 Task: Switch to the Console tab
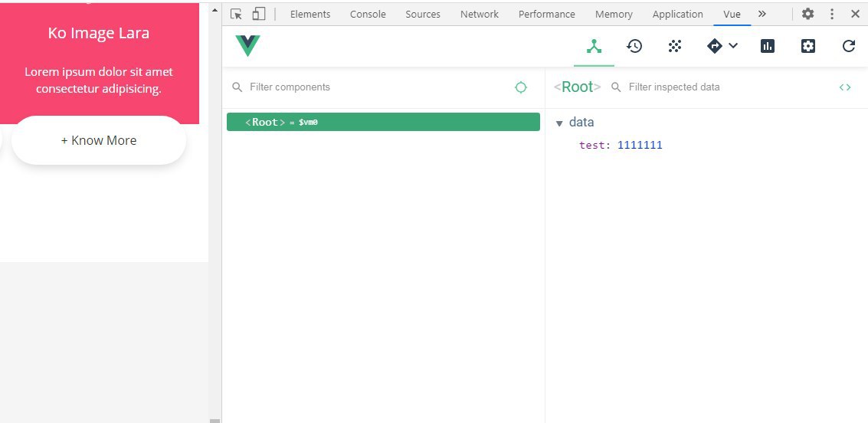(x=368, y=15)
